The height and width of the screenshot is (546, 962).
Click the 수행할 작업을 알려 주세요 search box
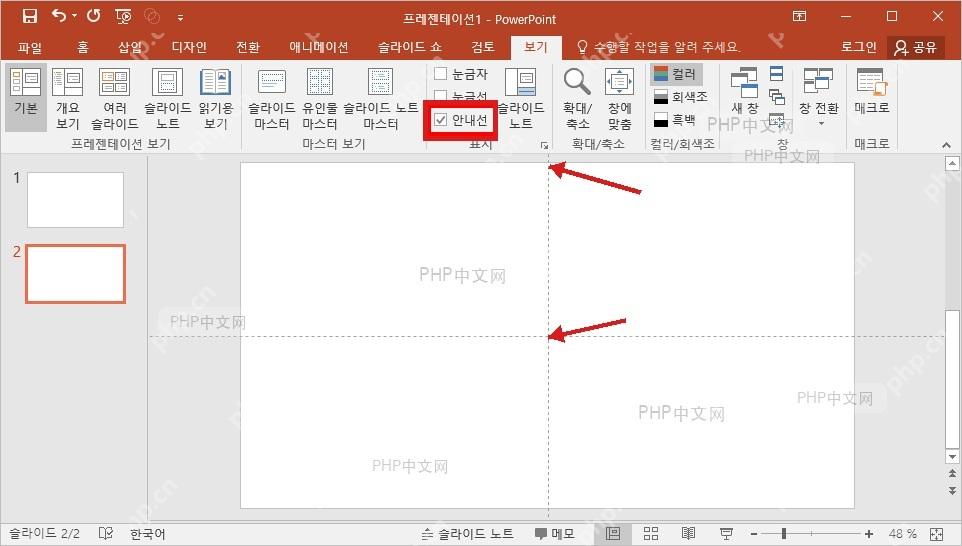[x=659, y=47]
